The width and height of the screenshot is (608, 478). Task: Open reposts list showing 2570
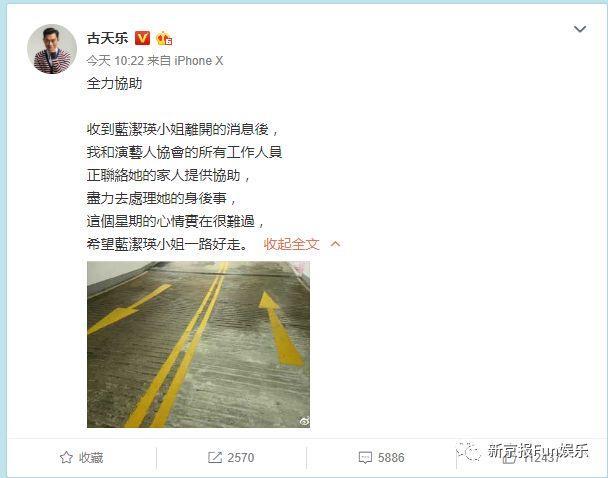tap(231, 457)
